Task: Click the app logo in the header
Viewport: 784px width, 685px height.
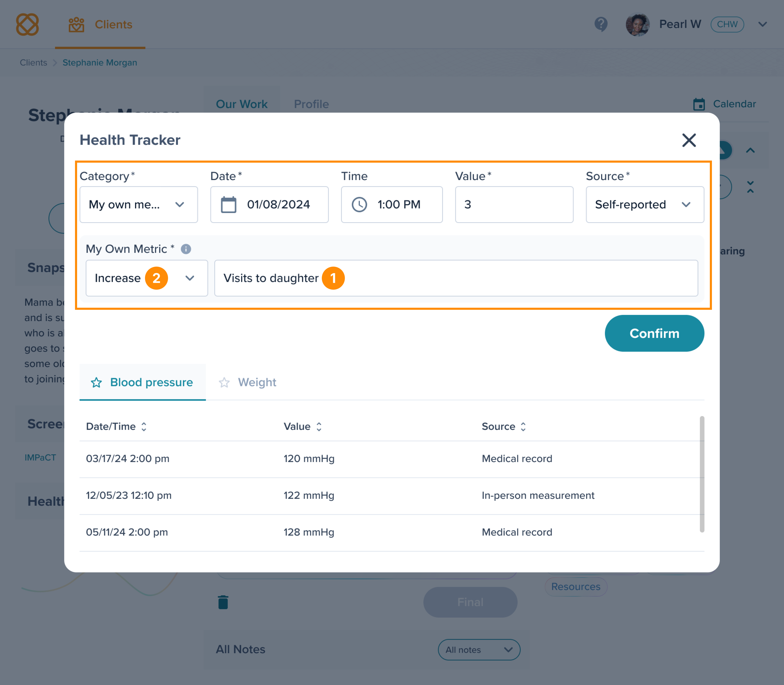Action: click(x=27, y=25)
